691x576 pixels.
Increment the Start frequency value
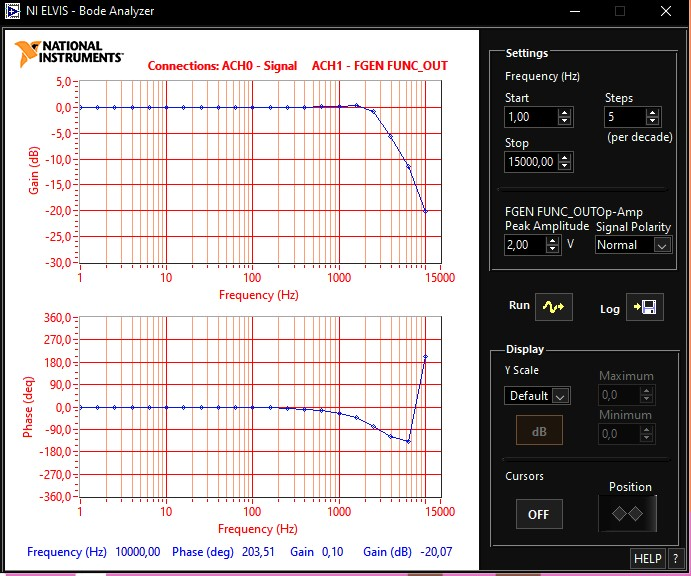(564, 113)
